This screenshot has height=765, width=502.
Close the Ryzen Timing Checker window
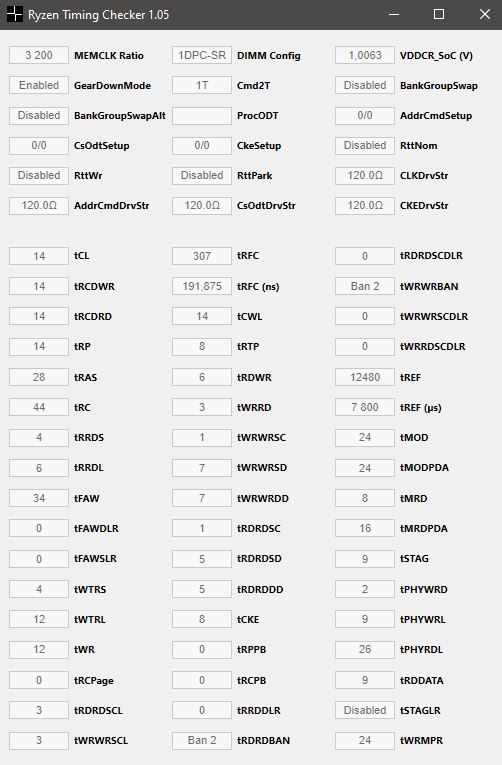point(484,14)
